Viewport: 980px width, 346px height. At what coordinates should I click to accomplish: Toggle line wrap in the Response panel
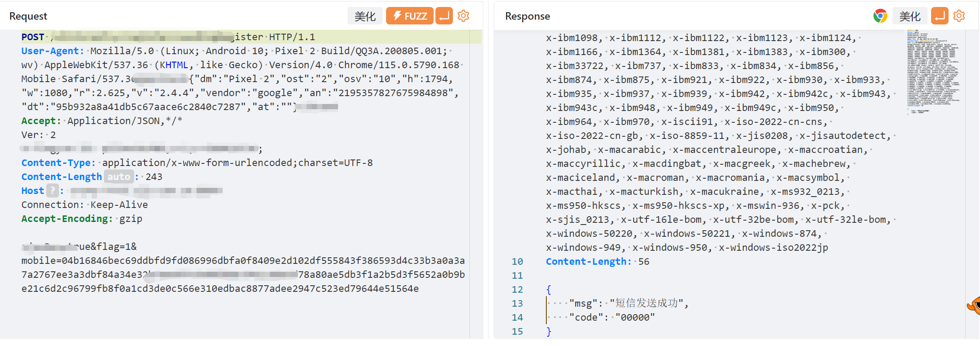coord(939,16)
